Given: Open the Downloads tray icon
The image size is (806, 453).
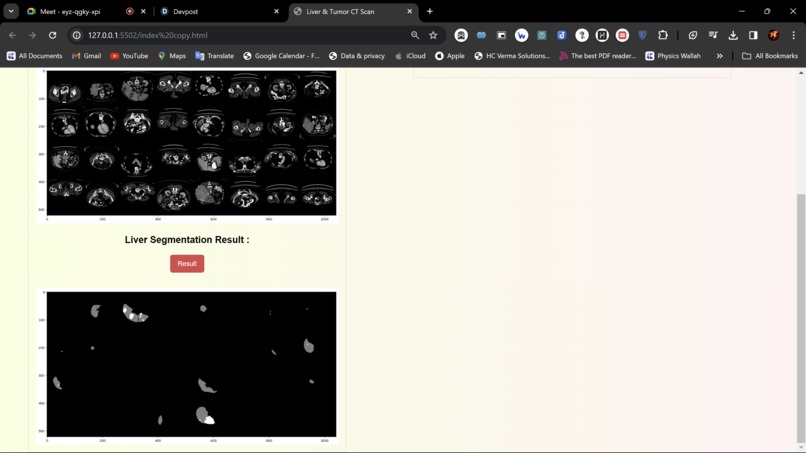Looking at the screenshot, I should (x=733, y=35).
